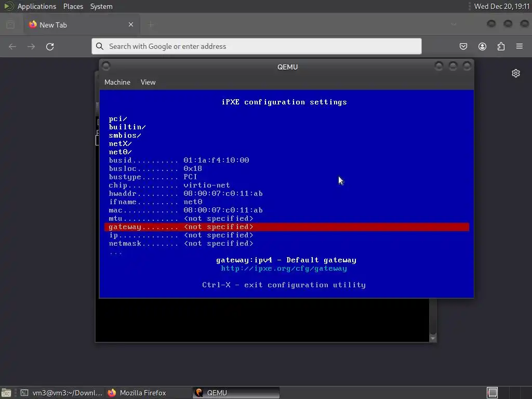The image size is (532, 399).
Task: Open the Applications menu in top panel
Action: tap(37, 6)
